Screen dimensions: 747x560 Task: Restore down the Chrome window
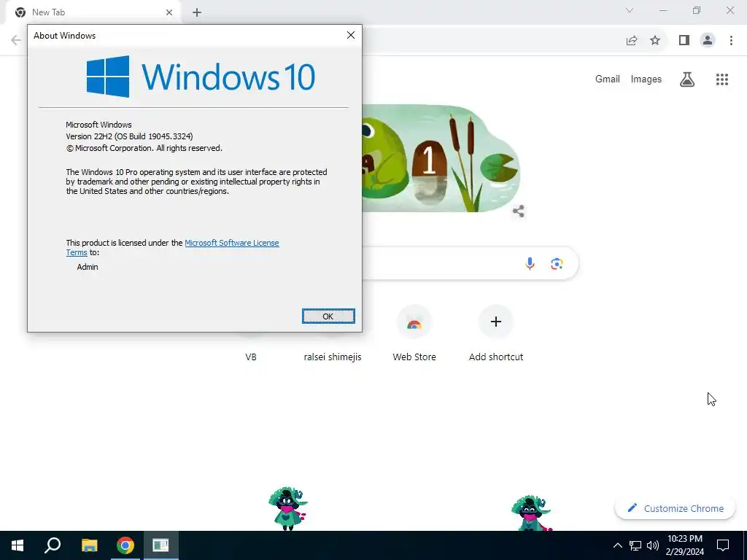[697, 10]
